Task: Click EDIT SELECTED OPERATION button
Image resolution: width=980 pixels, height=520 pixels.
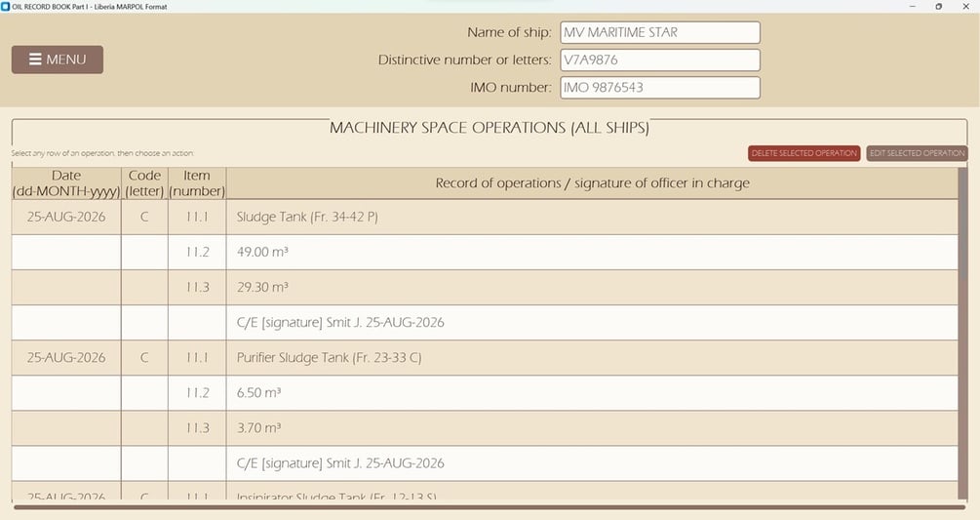Action: [x=917, y=153]
